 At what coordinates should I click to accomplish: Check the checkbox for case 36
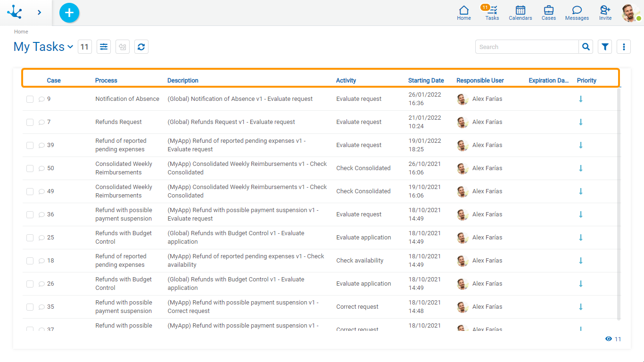point(30,214)
